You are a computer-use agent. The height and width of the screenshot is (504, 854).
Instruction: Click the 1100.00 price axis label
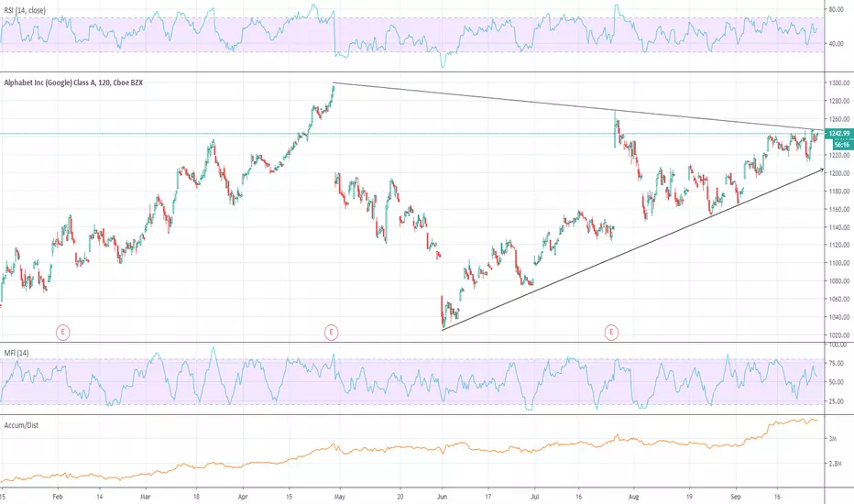[839, 263]
